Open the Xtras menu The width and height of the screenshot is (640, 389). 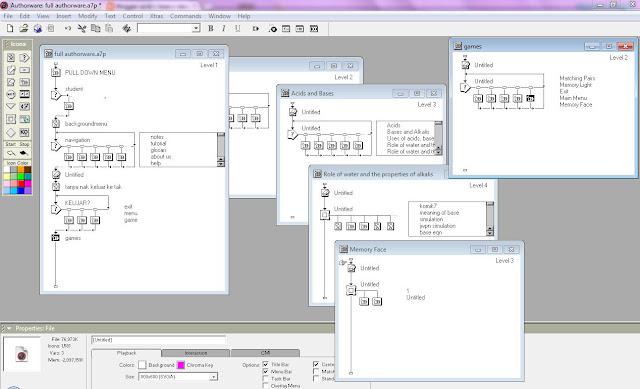[156, 16]
